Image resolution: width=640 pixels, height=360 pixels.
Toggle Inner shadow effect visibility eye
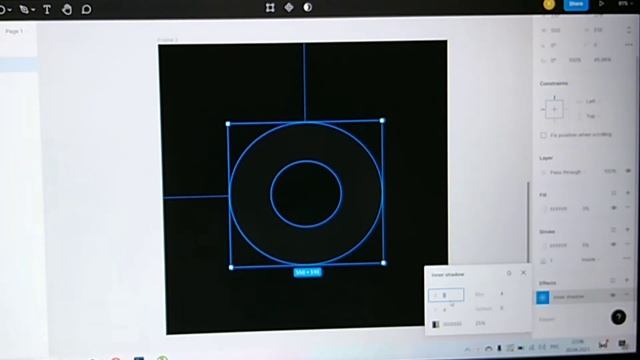pos(613,295)
